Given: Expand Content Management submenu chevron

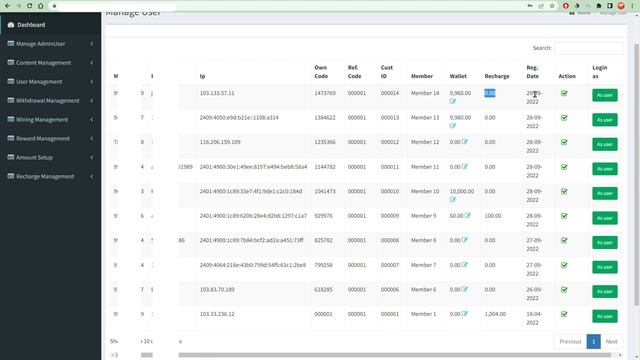Looking at the screenshot, I should pos(91,62).
